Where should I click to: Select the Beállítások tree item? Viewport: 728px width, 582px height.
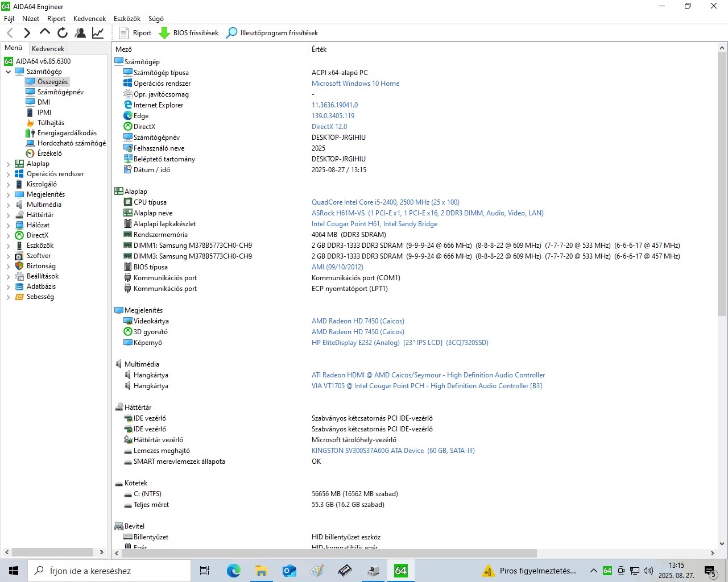pos(43,276)
